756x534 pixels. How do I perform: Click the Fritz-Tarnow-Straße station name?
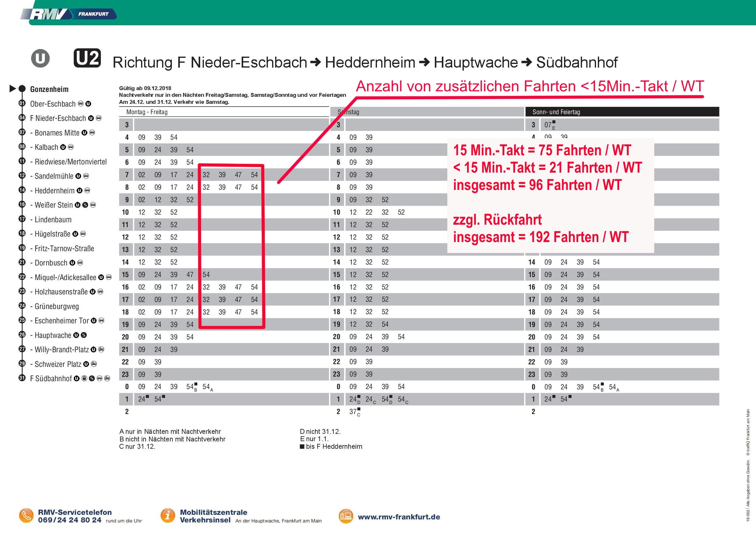click(64, 248)
